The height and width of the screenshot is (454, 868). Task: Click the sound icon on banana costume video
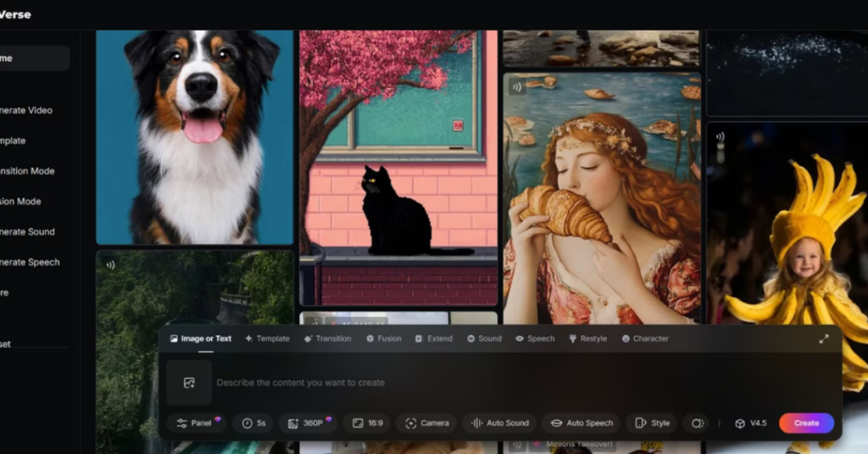point(720,136)
